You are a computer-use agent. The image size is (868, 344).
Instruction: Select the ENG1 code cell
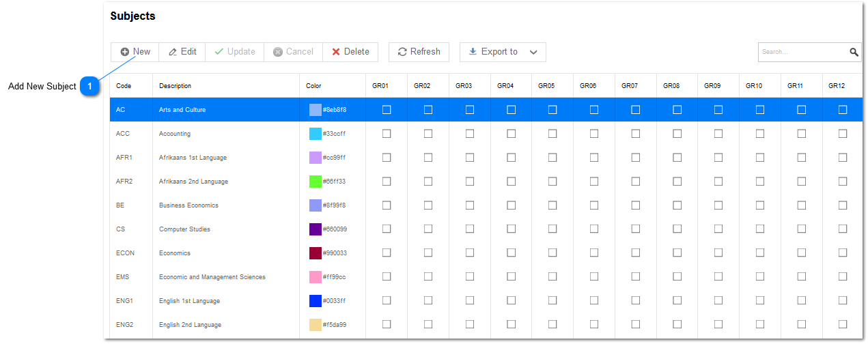[x=131, y=301]
